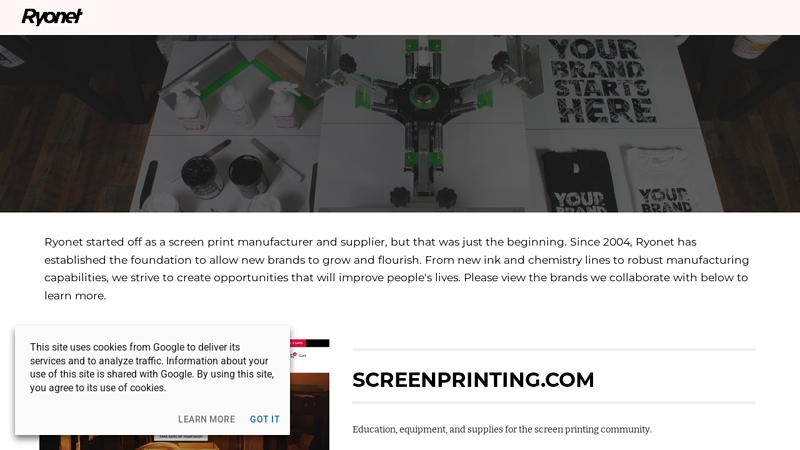
Task: Open LEARN MORE about cookies
Action: point(206,419)
